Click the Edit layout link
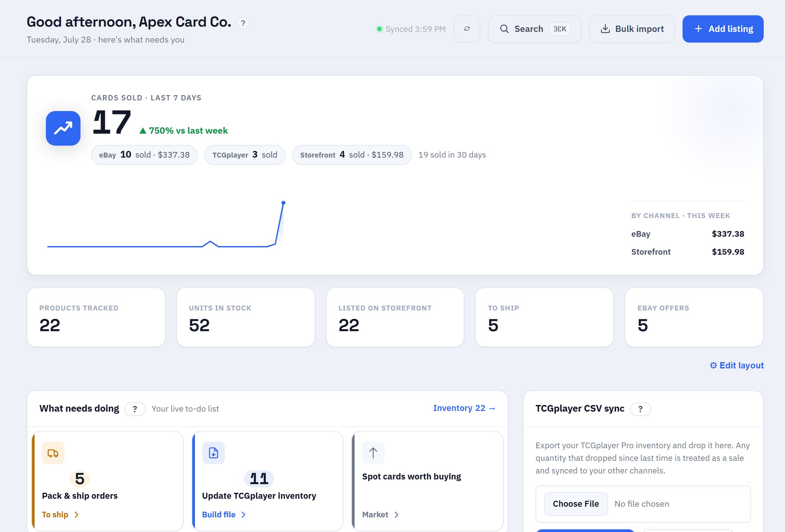This screenshot has height=532, width=785. point(737,365)
